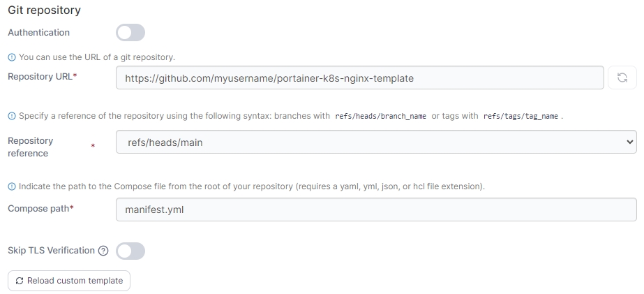Click the Repository URL label
The image size is (644, 294).
42,77
